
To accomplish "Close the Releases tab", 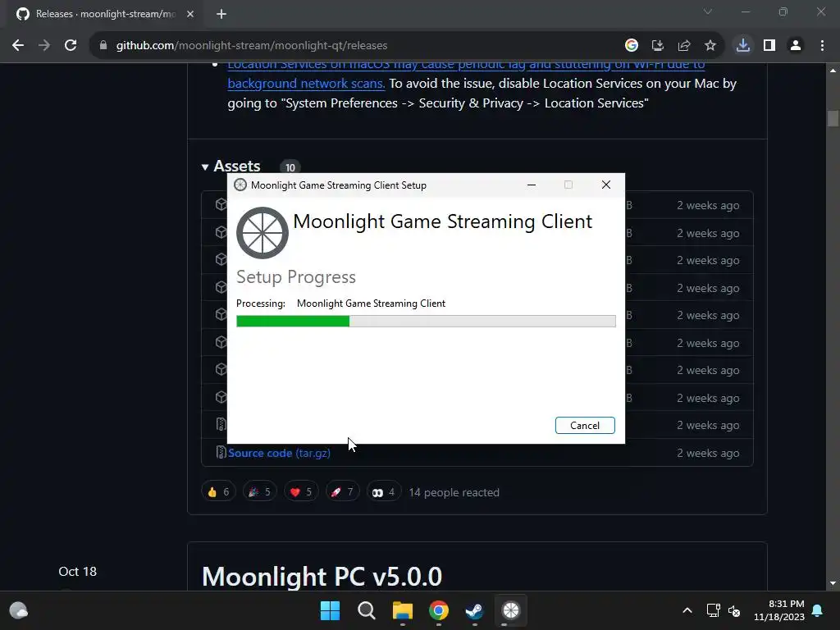I will (190, 14).
